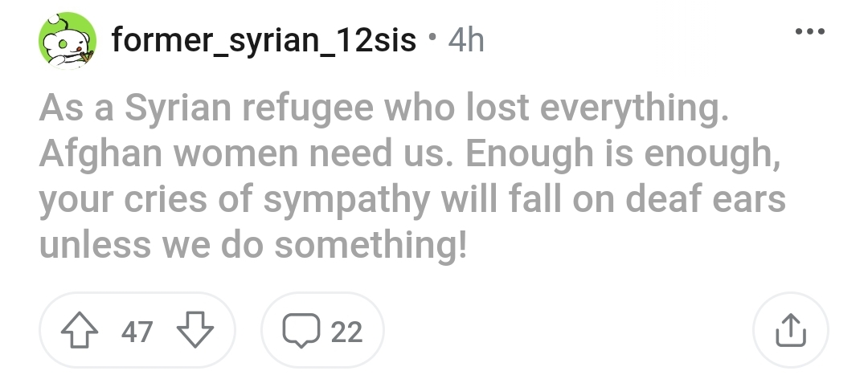Tap the vote score showing 47
868x375 pixels.
pos(137,332)
